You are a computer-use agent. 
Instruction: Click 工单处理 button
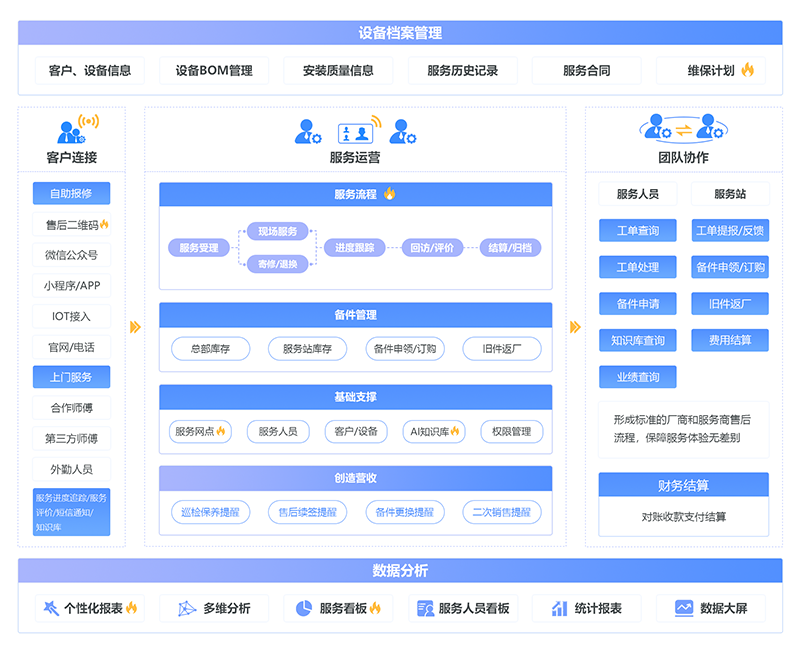pyautogui.click(x=638, y=267)
